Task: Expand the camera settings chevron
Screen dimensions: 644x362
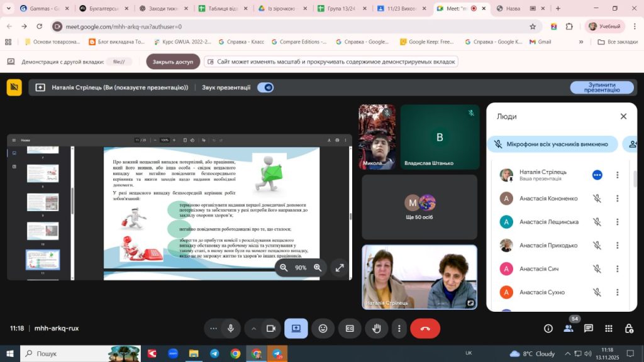Action: point(254,328)
